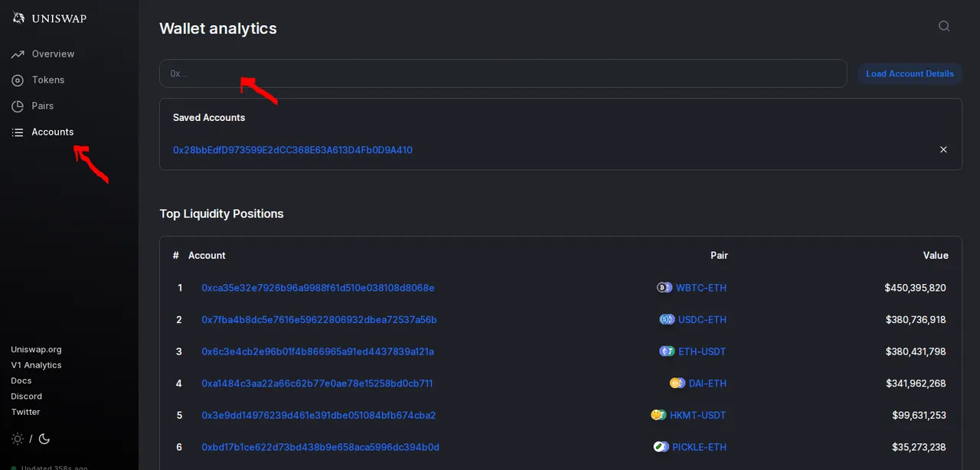
Task: Click the Value column header
Action: (936, 256)
